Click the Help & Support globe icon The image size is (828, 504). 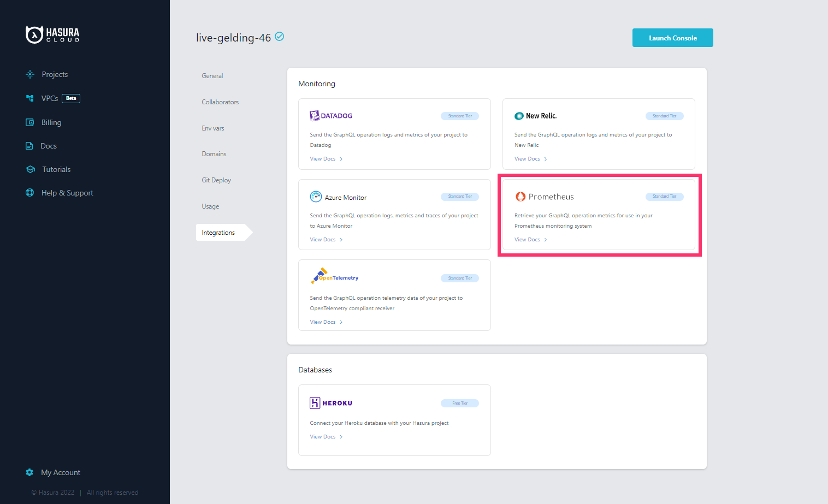pos(30,193)
